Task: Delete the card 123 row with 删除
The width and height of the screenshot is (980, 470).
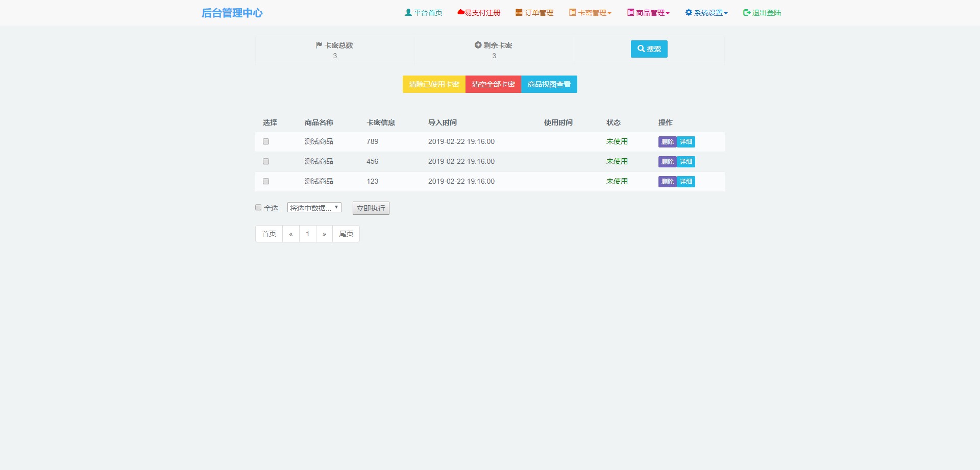Action: tap(667, 182)
